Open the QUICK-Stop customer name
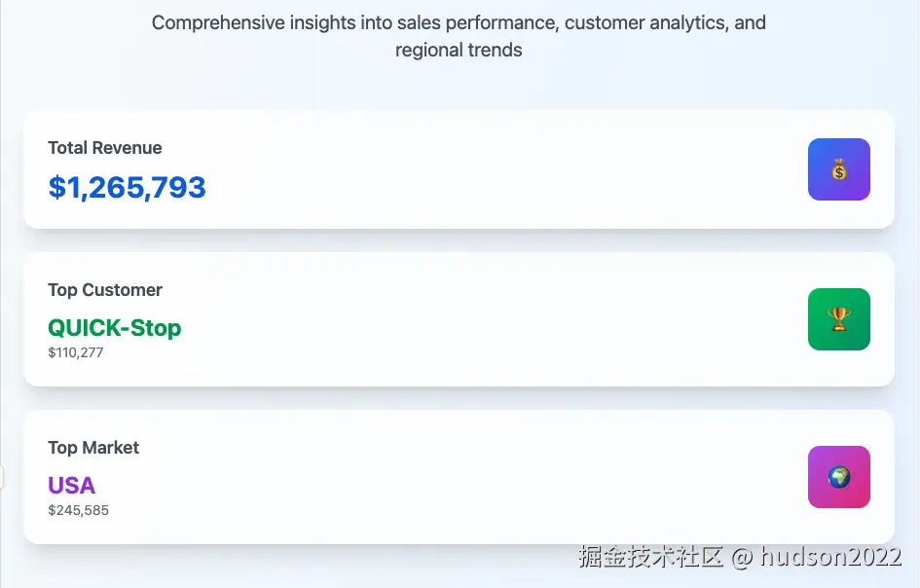The image size is (920, 588). pyautogui.click(x=115, y=328)
